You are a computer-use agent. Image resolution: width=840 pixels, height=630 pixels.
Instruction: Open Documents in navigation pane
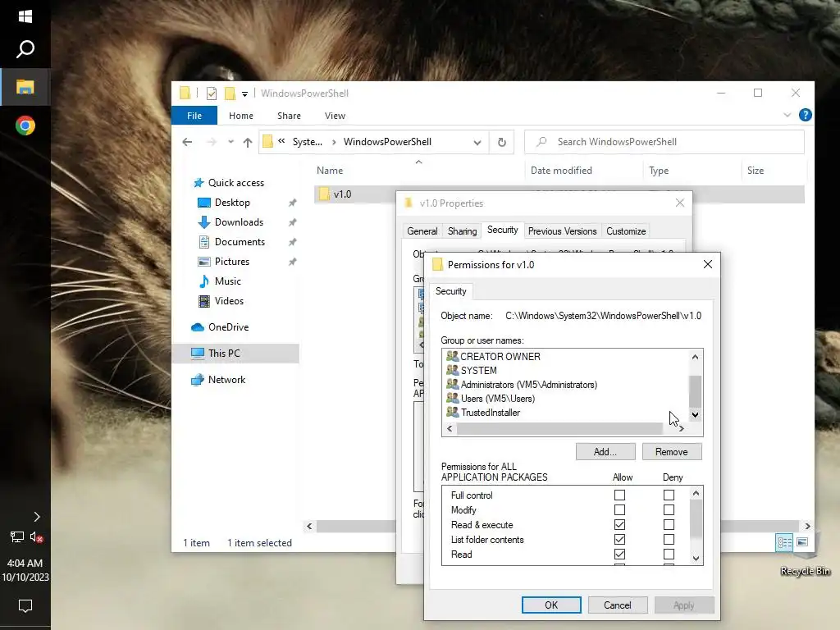[x=240, y=242]
